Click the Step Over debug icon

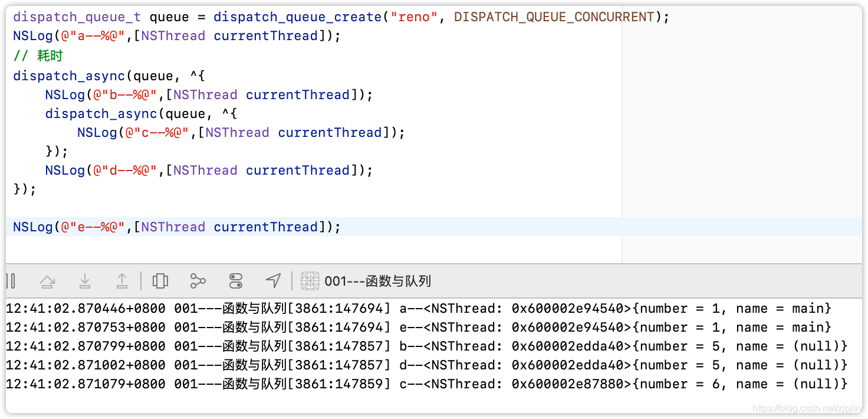click(47, 281)
